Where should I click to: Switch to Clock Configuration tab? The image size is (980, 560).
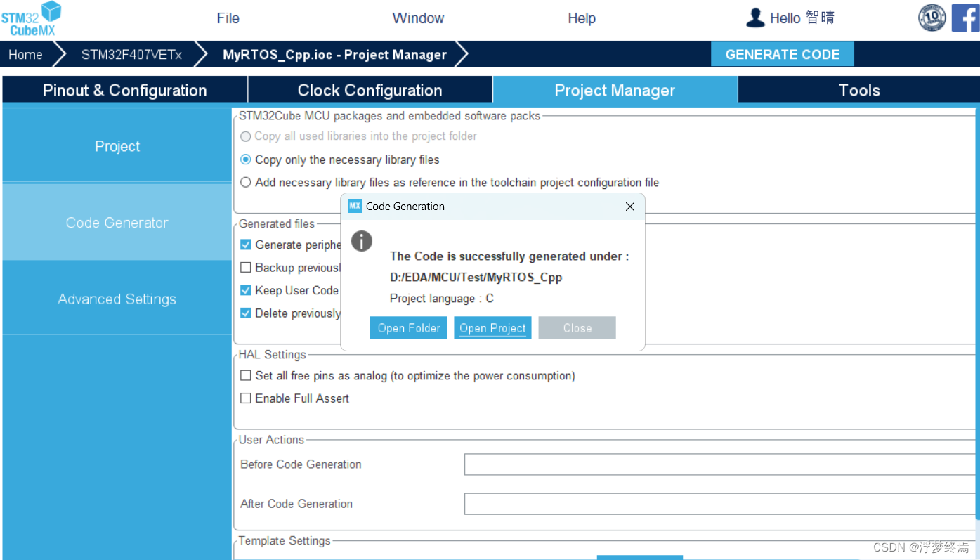pos(370,90)
